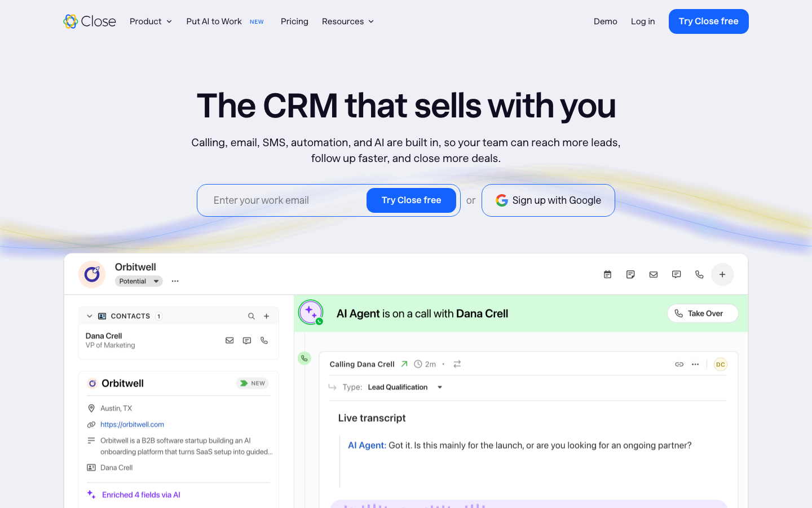Click the note icon in Orbitwell toolbar
Viewport: 812px width, 508px height.
(630, 274)
